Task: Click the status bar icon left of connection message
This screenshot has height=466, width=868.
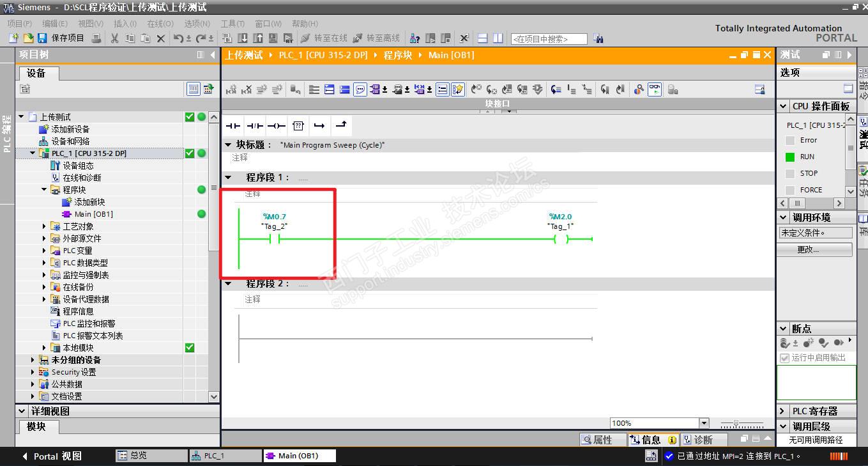Action: pos(651,456)
